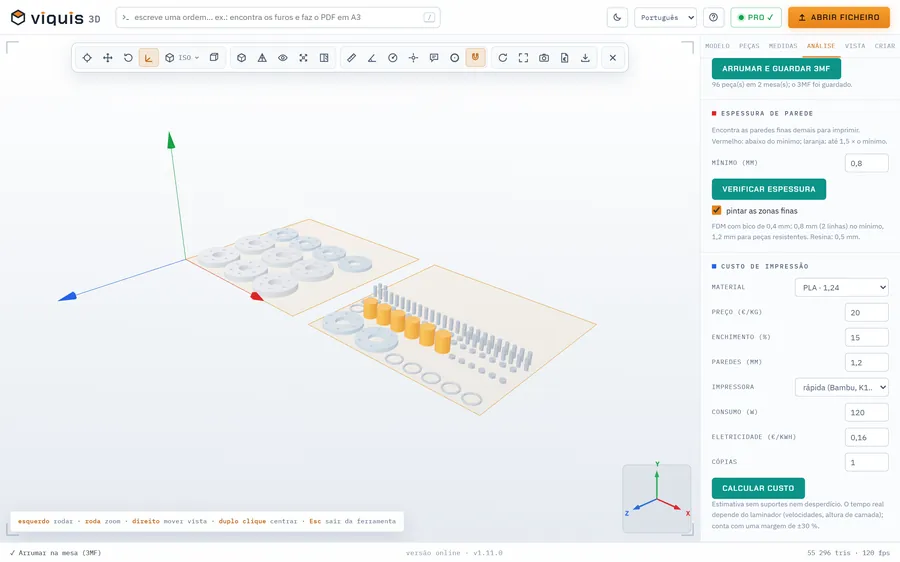
Task: Open the annotation comment tool
Action: [x=434, y=58]
